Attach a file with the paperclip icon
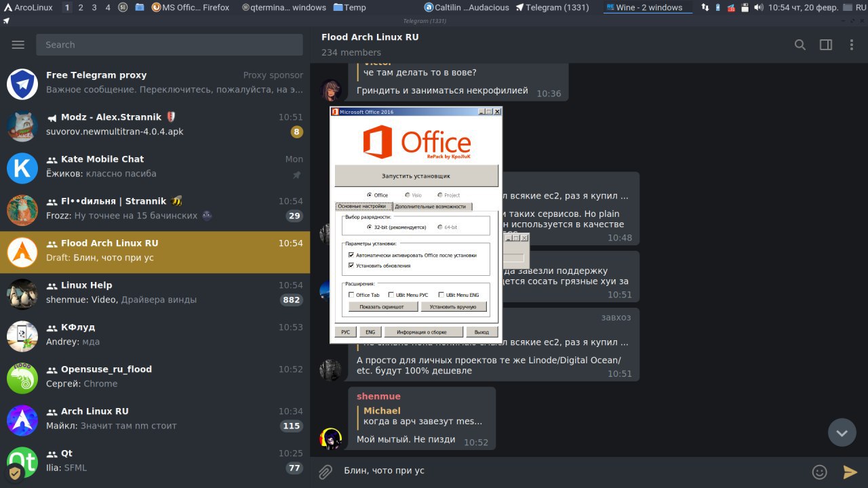The height and width of the screenshot is (488, 868). tap(325, 472)
